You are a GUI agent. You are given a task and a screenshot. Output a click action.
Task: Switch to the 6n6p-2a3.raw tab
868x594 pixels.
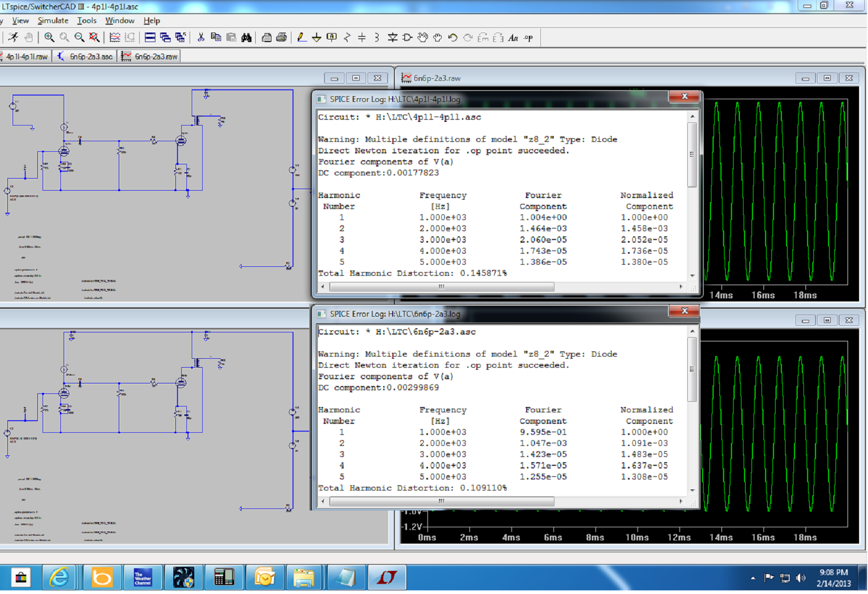pyautogui.click(x=150, y=56)
